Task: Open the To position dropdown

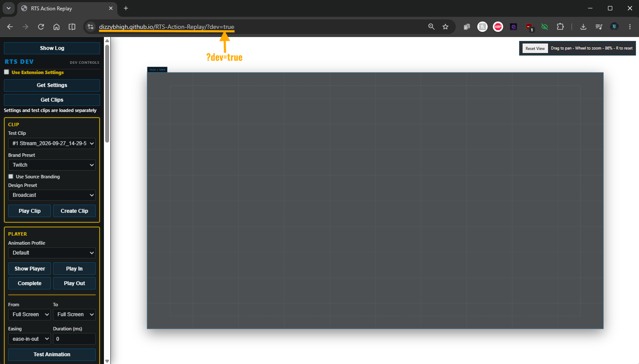Action: coord(74,314)
